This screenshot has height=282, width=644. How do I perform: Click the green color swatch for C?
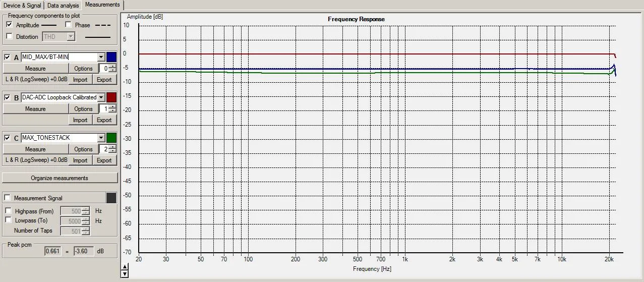[x=111, y=138]
